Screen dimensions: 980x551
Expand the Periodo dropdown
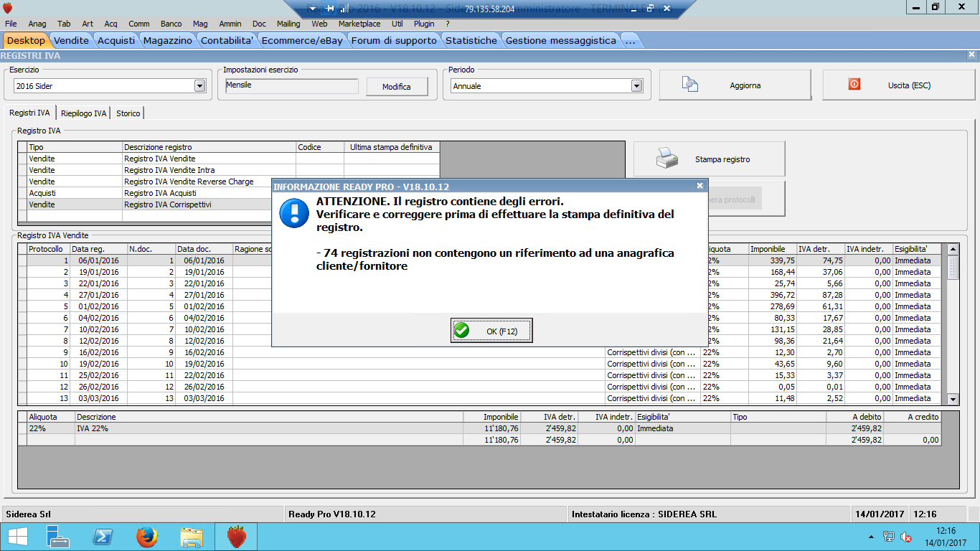click(x=636, y=86)
